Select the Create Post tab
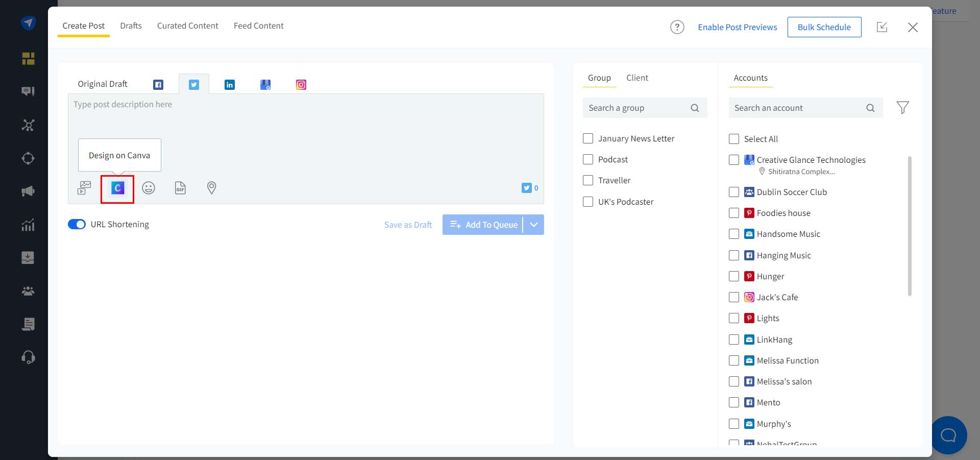The width and height of the screenshot is (980, 460). (x=83, y=26)
